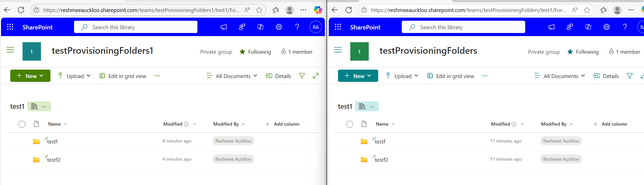Open the filter pane in the right window
Screen dimensions: 644x185
(630, 76)
